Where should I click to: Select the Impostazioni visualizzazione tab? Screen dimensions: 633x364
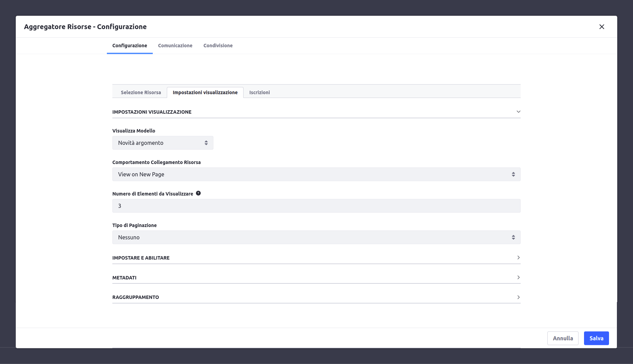(x=205, y=92)
